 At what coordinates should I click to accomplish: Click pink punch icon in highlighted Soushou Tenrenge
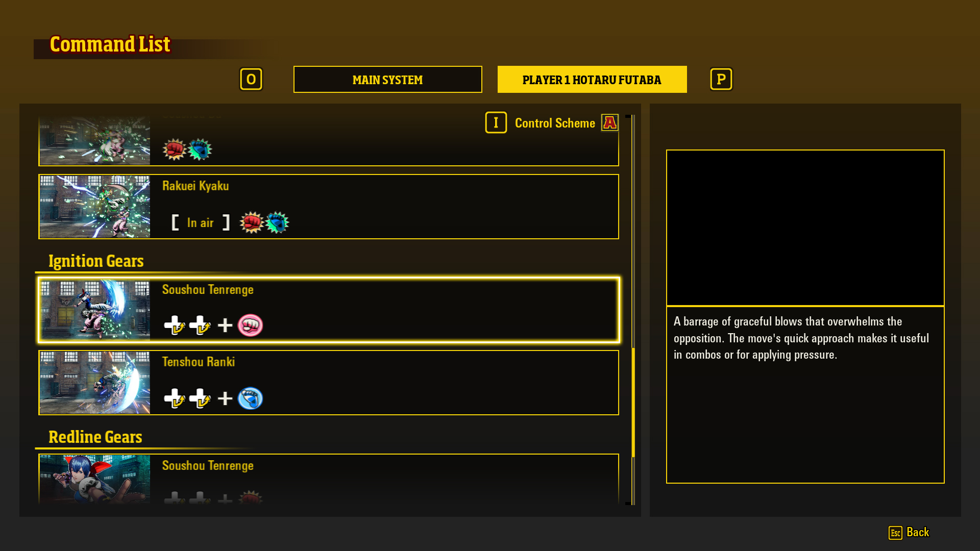click(x=250, y=325)
